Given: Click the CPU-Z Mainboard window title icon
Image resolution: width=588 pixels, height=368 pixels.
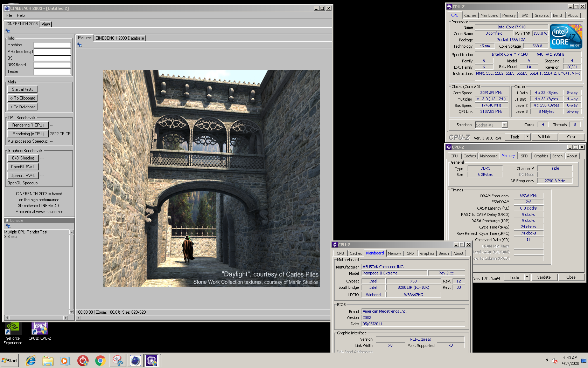Looking at the screenshot, I should point(335,245).
